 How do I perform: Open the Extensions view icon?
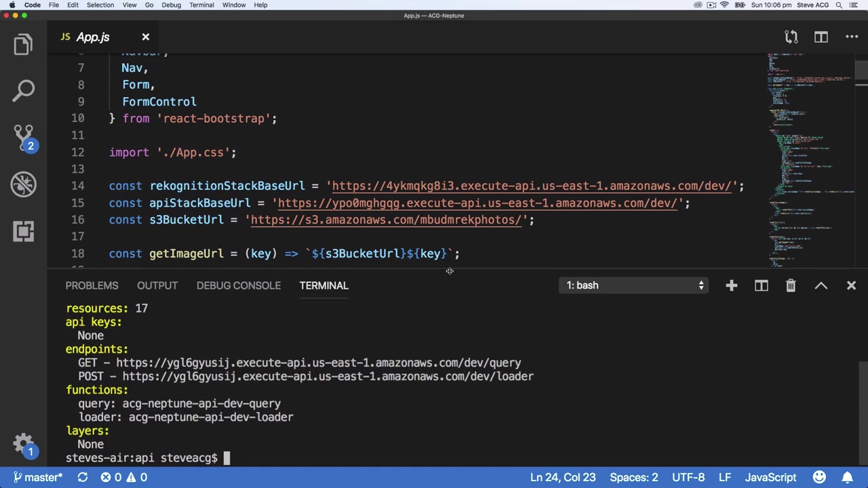pyautogui.click(x=23, y=231)
